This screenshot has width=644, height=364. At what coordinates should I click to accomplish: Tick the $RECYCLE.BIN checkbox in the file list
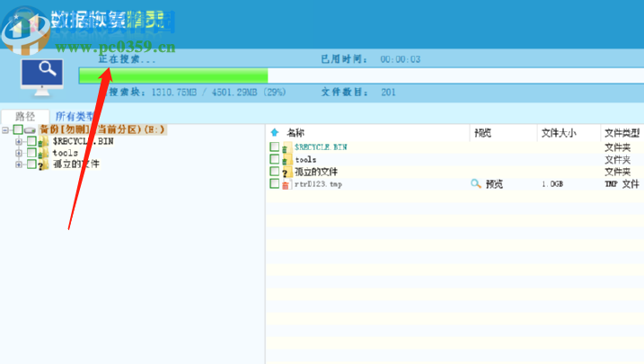coord(274,146)
